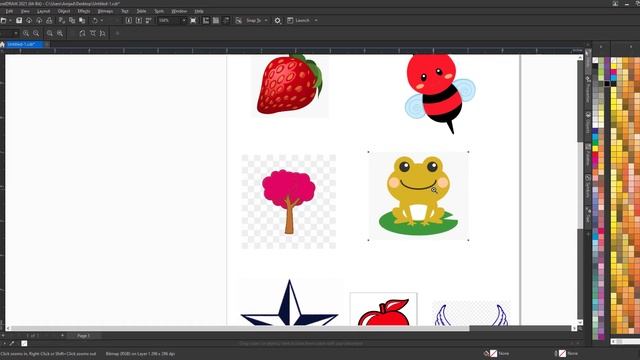Open the Edit menu
This screenshot has height=360, width=640.
coord(9,11)
